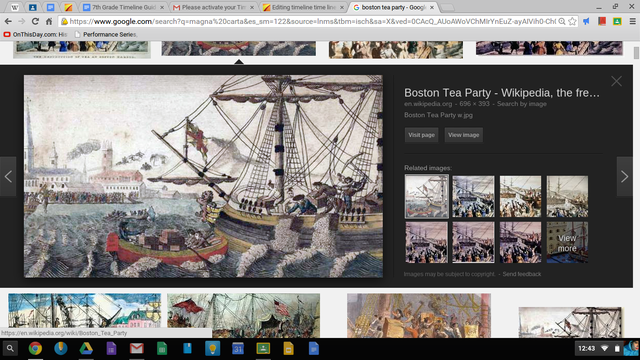Screen dimensions: 640x360
Task: Open the Boston Tea Party - Wikipedia title link
Action: pos(502,93)
